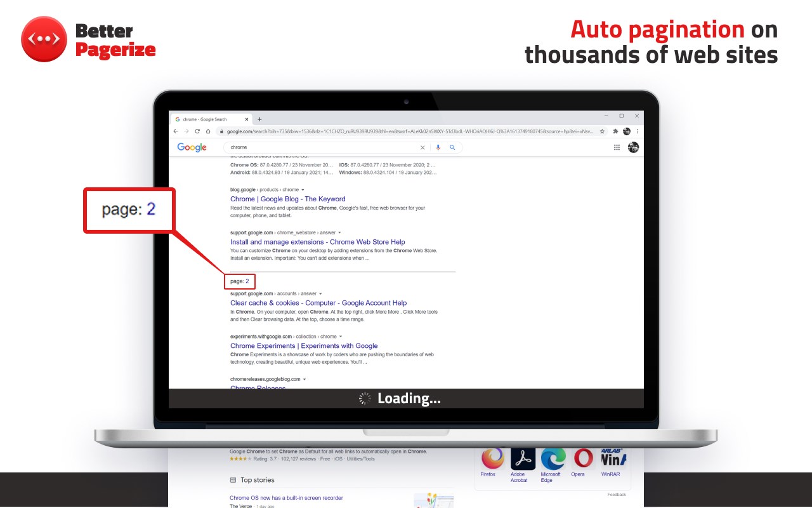Open a new tab with plus

tap(259, 119)
